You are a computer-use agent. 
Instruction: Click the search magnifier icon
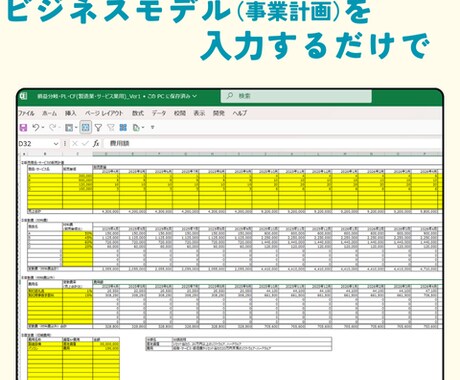point(230,96)
